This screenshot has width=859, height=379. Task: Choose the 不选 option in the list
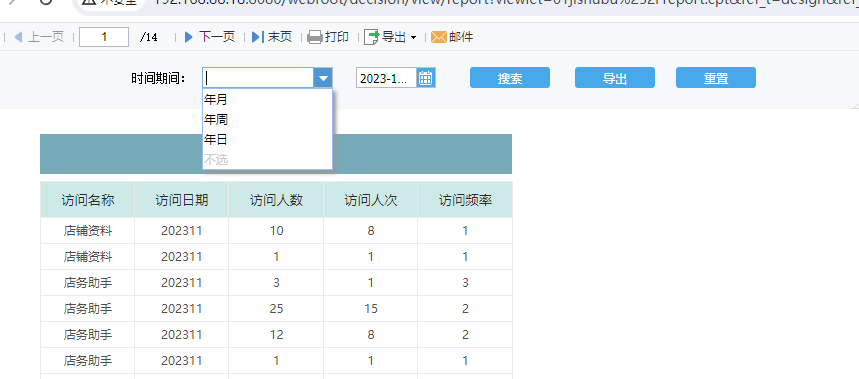point(267,159)
